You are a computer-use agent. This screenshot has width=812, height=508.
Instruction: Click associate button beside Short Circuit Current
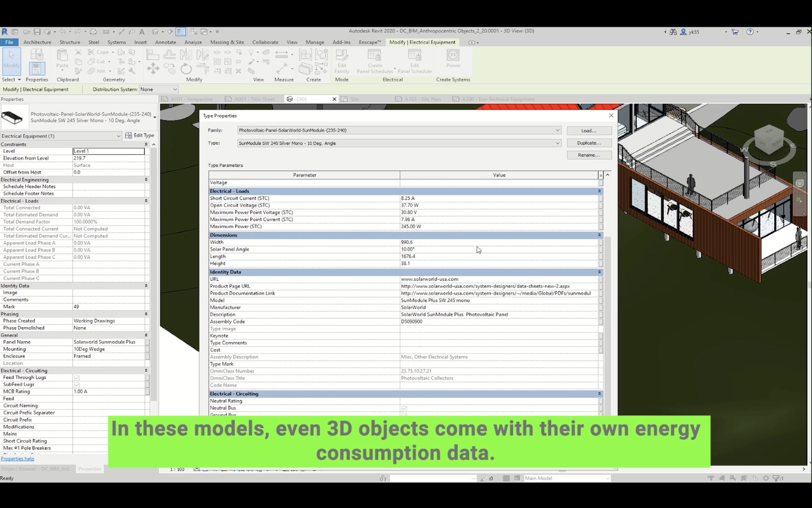point(601,198)
